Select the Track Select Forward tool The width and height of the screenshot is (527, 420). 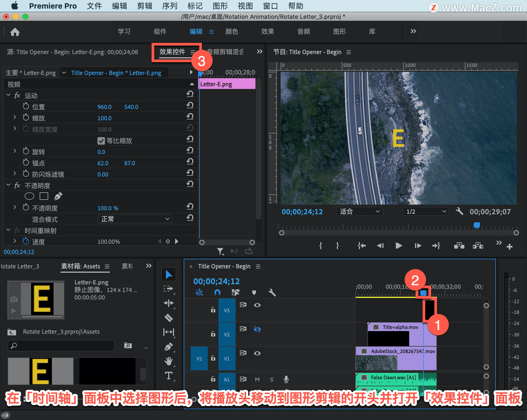coord(168,289)
